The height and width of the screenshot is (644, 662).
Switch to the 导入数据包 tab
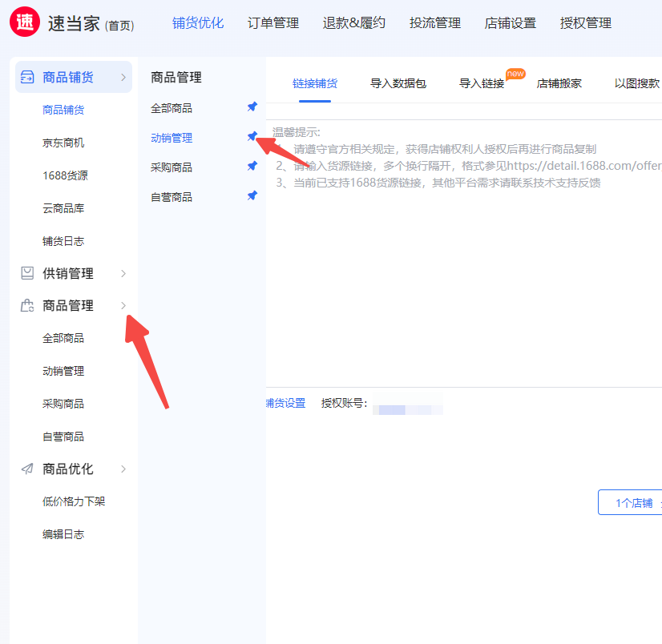tap(398, 83)
